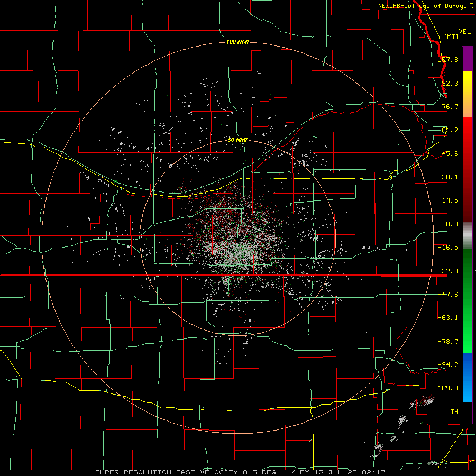Click the -47.6 velocity scale value
Viewport: 476px width, 476px height.
[x=448, y=295]
